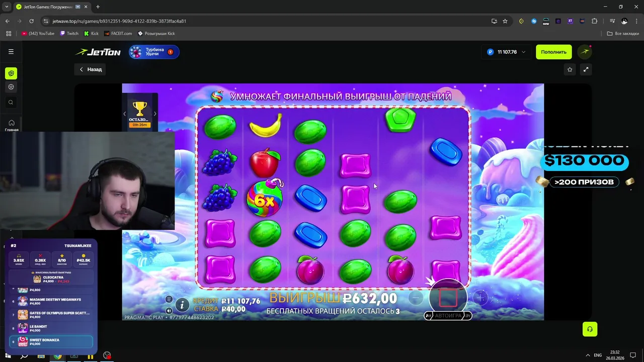Click the 6x rainbow bomb multiplier

[x=265, y=200]
